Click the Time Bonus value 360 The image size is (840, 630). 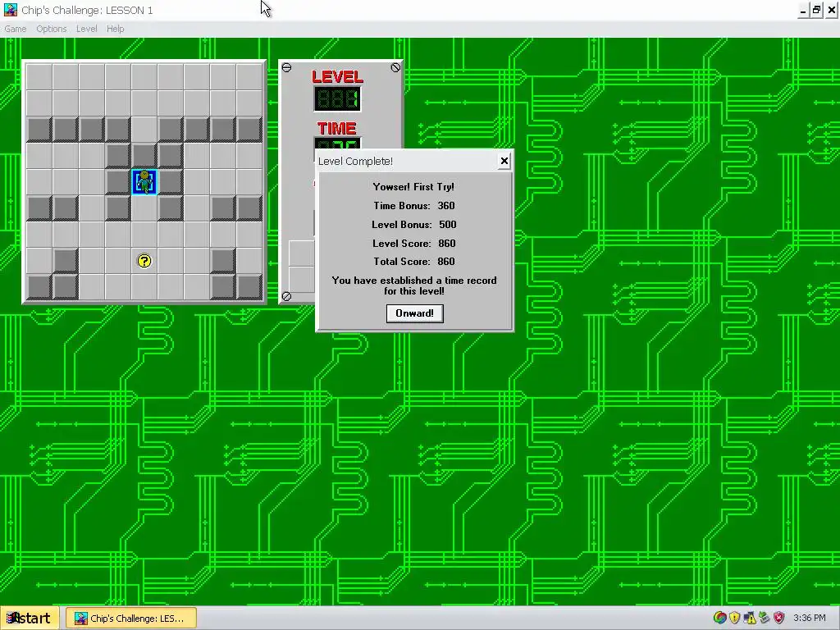point(445,206)
